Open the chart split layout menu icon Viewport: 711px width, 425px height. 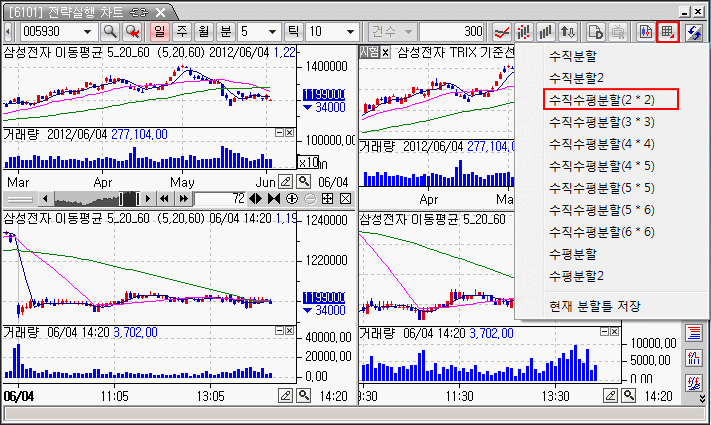668,31
